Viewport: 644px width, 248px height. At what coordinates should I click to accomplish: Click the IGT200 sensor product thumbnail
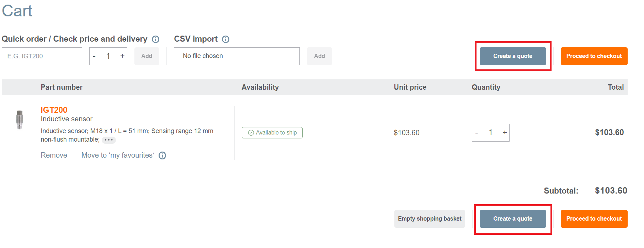click(x=20, y=120)
